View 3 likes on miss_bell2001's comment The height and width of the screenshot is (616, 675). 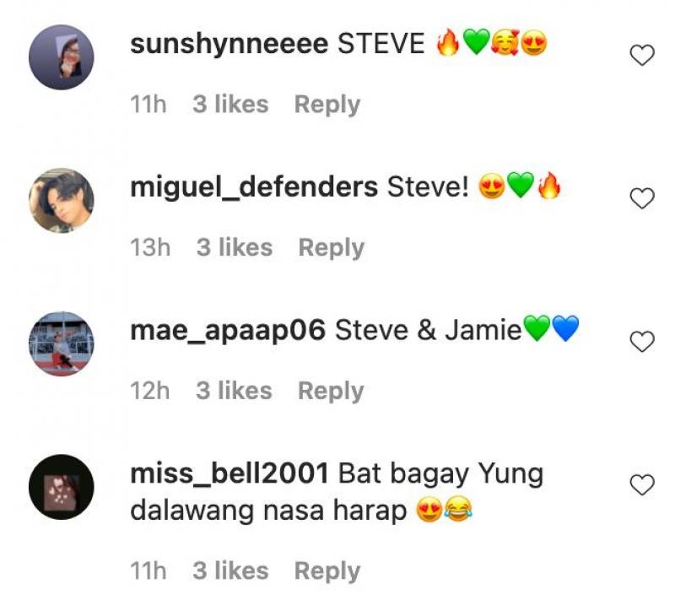tap(230, 570)
